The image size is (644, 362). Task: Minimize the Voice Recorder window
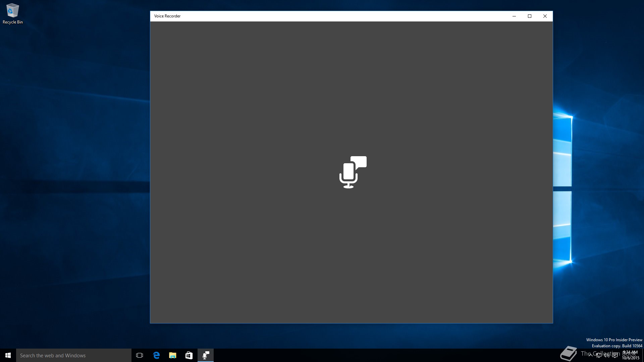514,16
